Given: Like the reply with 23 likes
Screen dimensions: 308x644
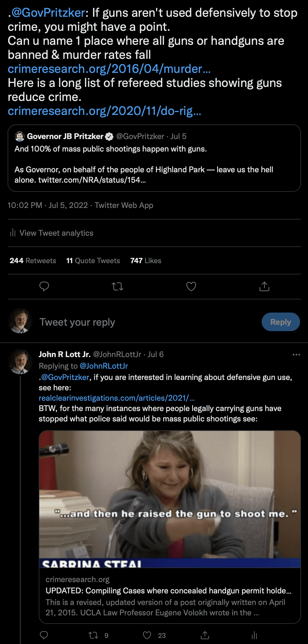Looking at the screenshot, I should 147,635.
